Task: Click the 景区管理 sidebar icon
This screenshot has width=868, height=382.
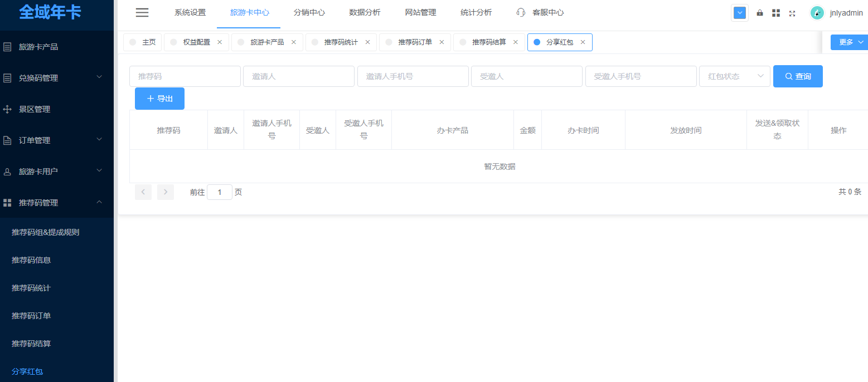Action: click(x=7, y=109)
